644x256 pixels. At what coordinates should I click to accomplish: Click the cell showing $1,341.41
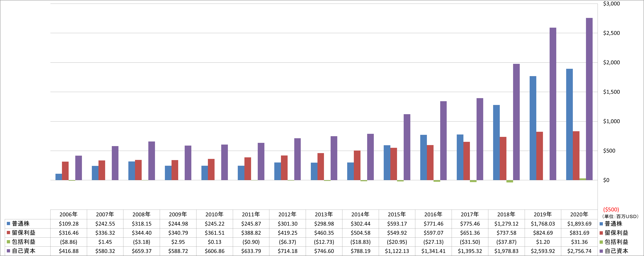coord(433,251)
